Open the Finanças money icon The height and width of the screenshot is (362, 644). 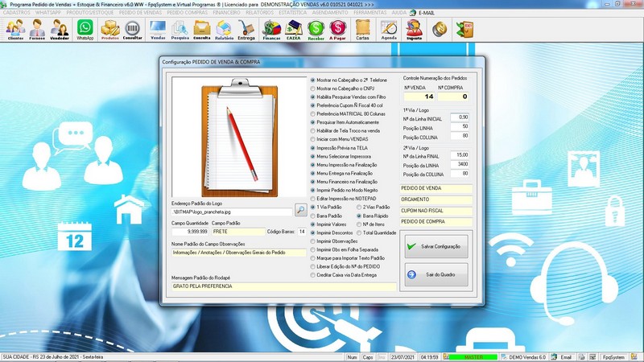(x=271, y=30)
